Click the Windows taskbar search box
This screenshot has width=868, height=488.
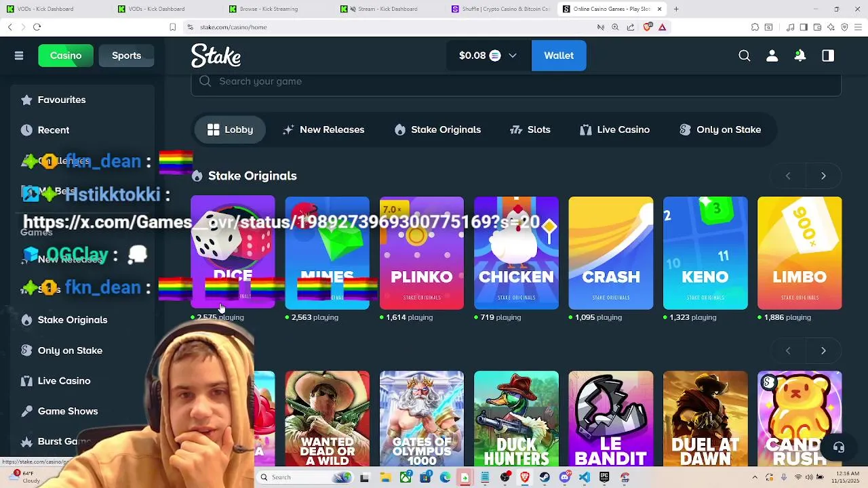(304, 477)
